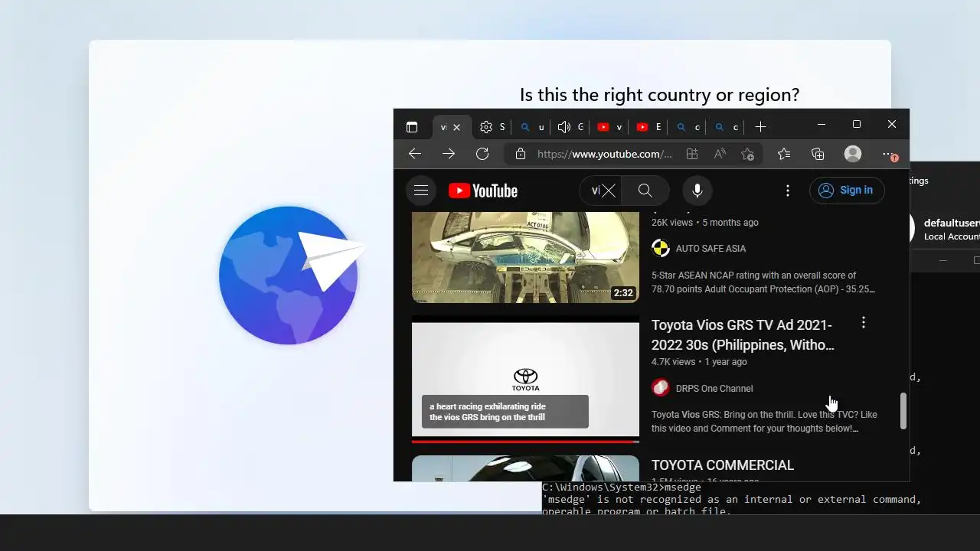980x551 pixels.
Task: Start Read aloud from address bar
Action: coord(720,154)
